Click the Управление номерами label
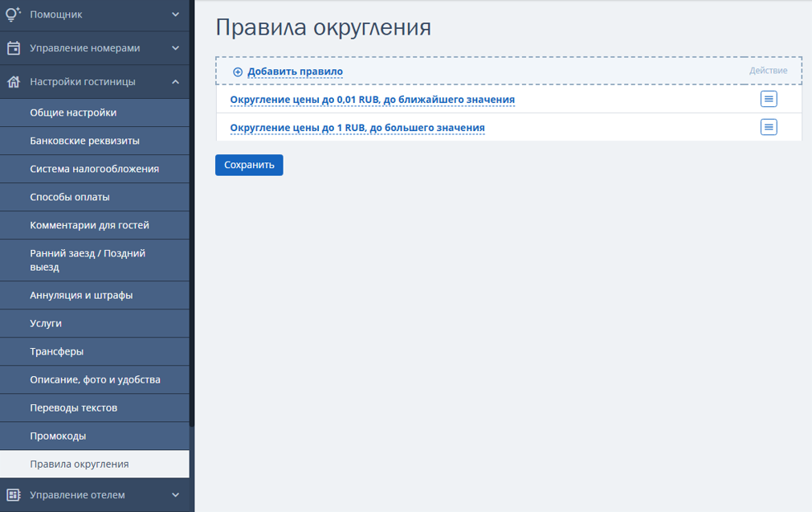The image size is (812, 512). [85, 48]
